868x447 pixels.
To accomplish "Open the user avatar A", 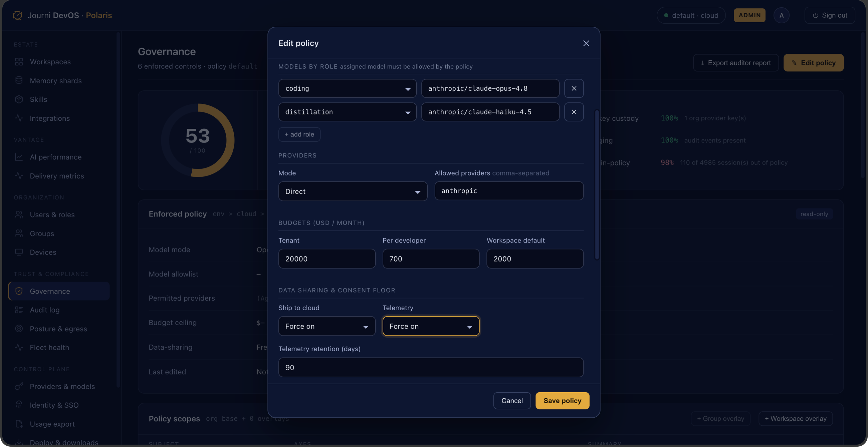I will click(782, 15).
